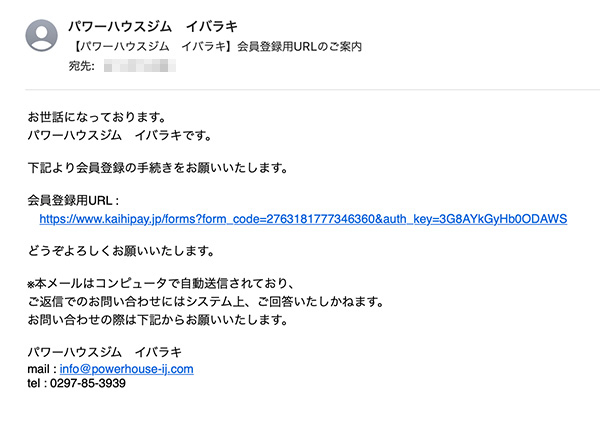Click the notice line ※本メールはコンピュータで自動送信されており、

pos(161,283)
